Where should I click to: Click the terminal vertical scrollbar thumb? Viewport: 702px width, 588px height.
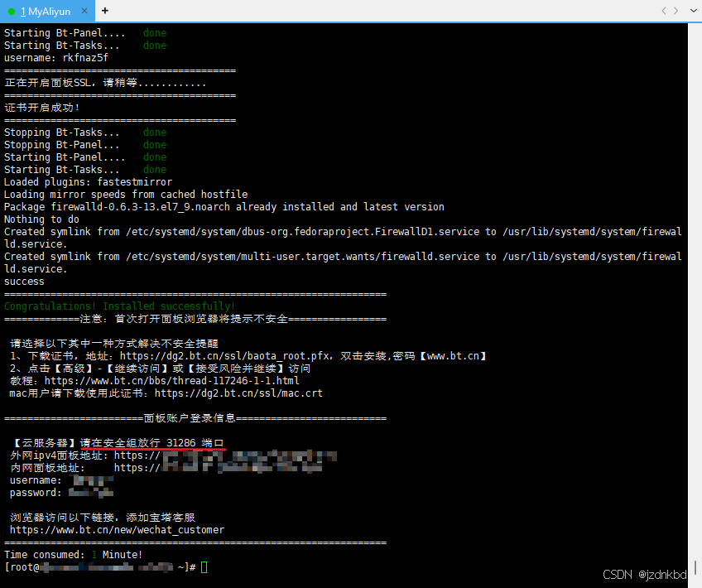coord(695,568)
